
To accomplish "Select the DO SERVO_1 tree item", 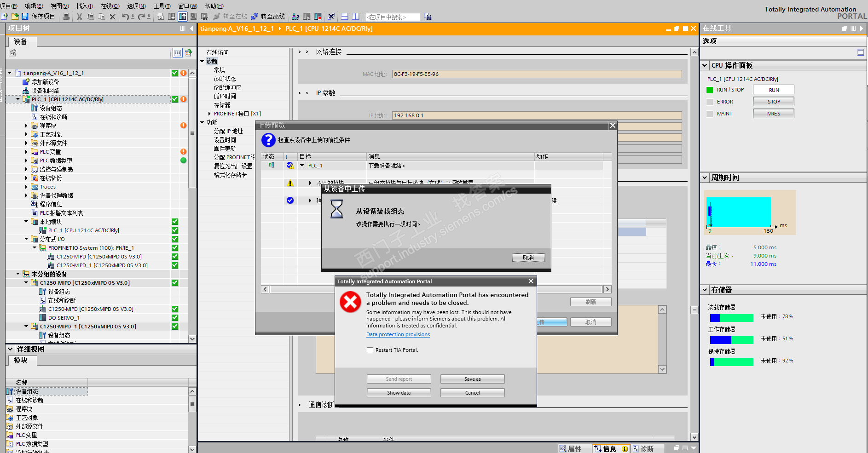I will tap(64, 318).
